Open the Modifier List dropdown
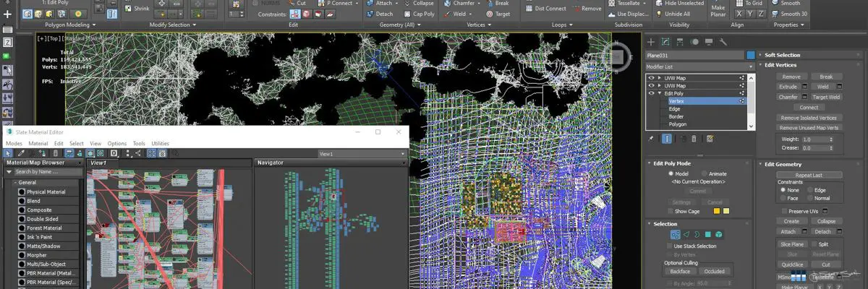Screen dimensions: 868x289 click(699, 66)
